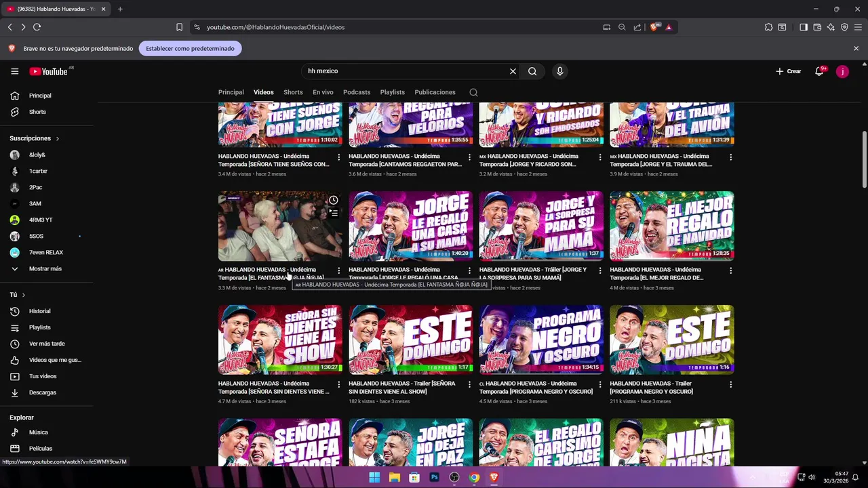This screenshot has height=488, width=868.
Task: Add EL FANTASMA video to Watch Later
Action: 333,200
